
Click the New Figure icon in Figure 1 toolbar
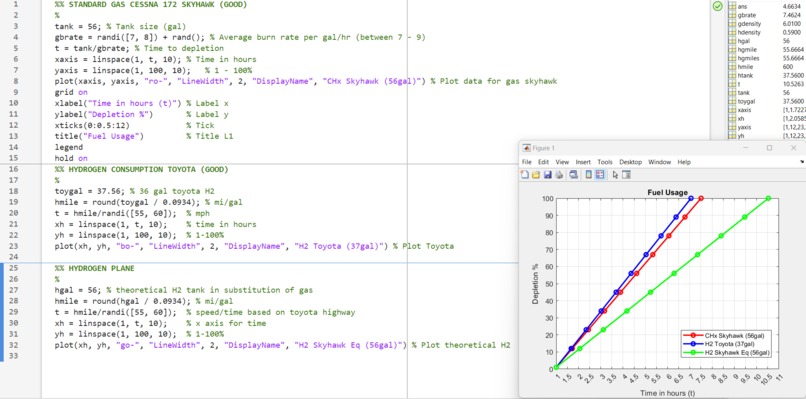[525, 175]
